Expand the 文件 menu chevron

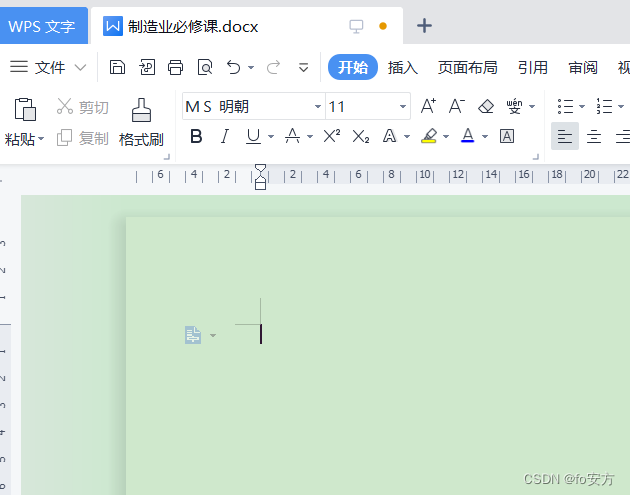[x=81, y=68]
